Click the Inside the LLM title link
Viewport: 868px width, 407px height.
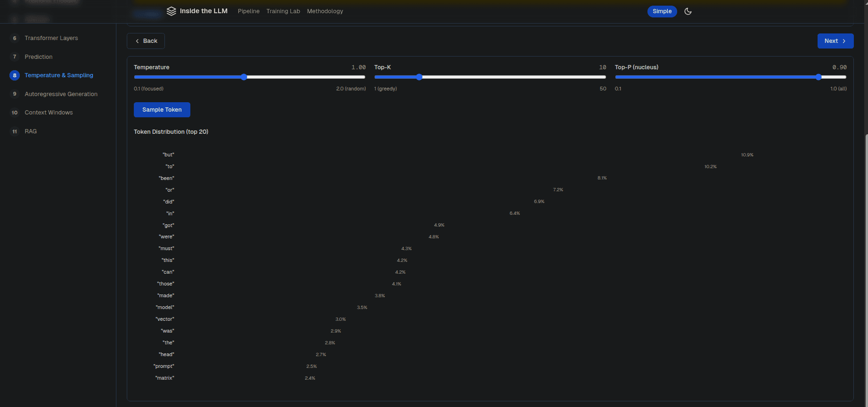(x=204, y=11)
